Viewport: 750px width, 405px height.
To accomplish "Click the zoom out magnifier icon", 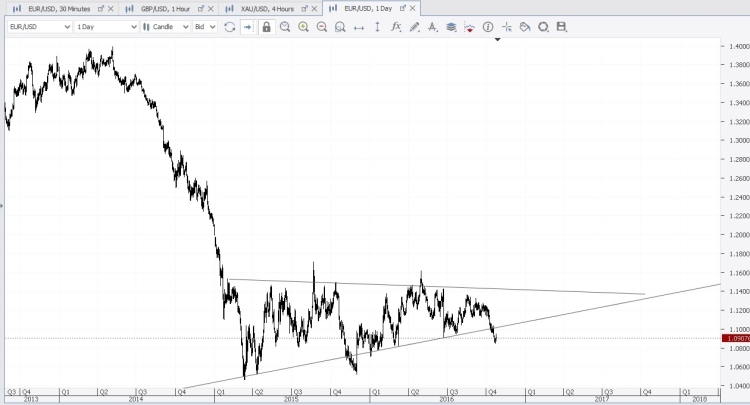I will [322, 27].
